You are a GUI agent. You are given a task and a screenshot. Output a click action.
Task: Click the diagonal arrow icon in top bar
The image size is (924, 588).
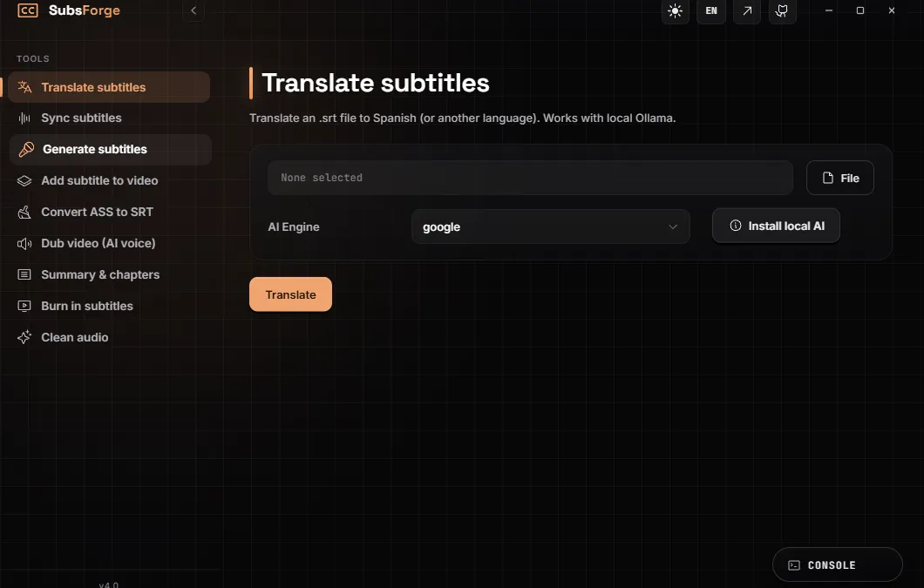tap(747, 10)
